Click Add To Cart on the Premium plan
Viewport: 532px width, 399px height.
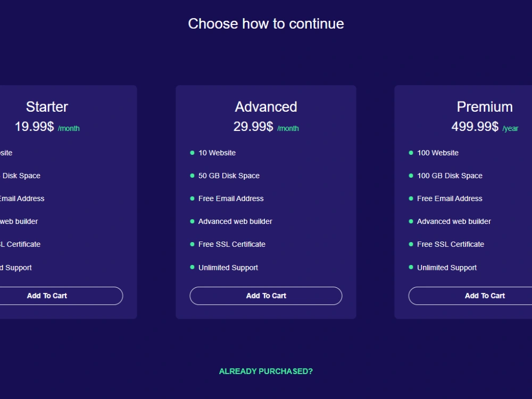point(485,296)
